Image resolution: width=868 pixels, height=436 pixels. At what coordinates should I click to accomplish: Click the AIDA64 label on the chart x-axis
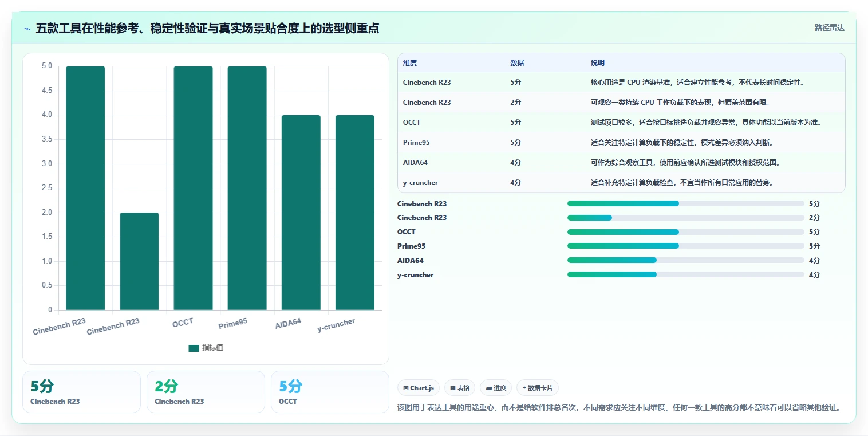(x=288, y=324)
